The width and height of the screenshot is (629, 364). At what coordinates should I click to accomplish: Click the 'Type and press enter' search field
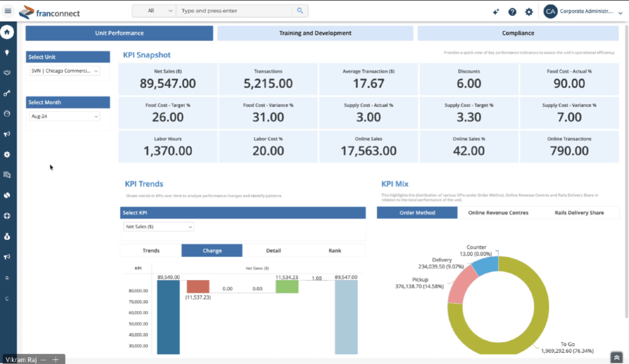(x=234, y=11)
